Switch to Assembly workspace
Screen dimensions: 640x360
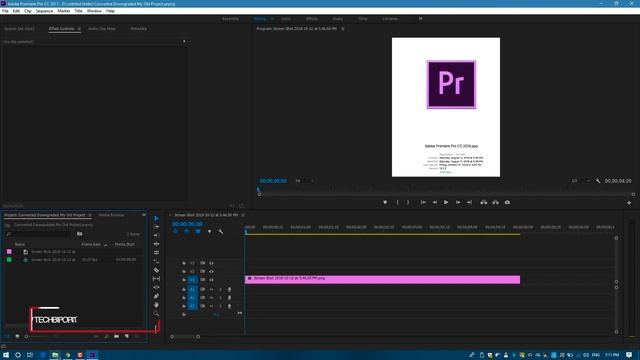230,19
